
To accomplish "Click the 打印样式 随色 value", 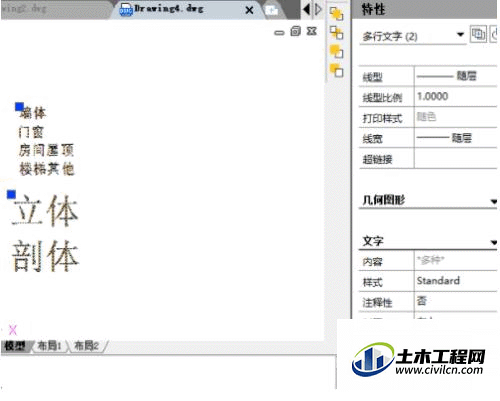I will 455,117.
